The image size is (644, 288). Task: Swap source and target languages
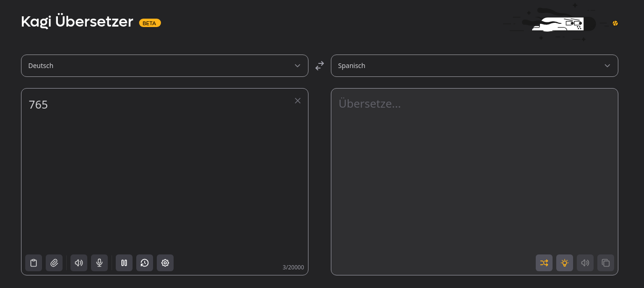tap(320, 66)
